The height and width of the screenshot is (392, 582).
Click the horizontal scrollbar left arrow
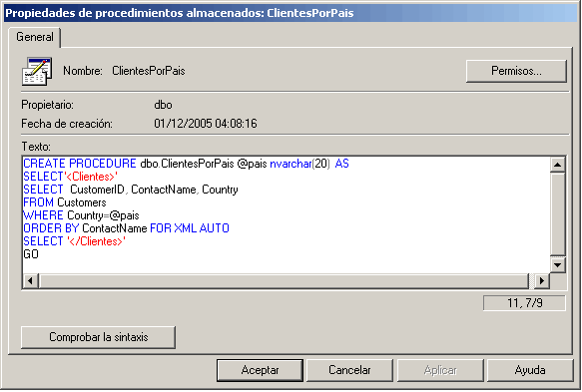click(x=31, y=280)
